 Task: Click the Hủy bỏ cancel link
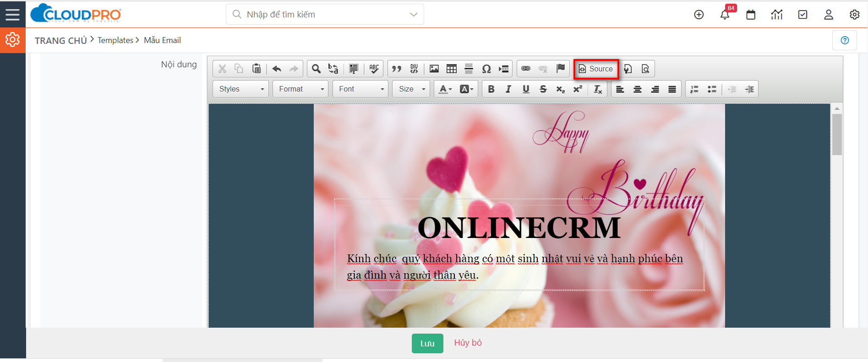tap(468, 343)
